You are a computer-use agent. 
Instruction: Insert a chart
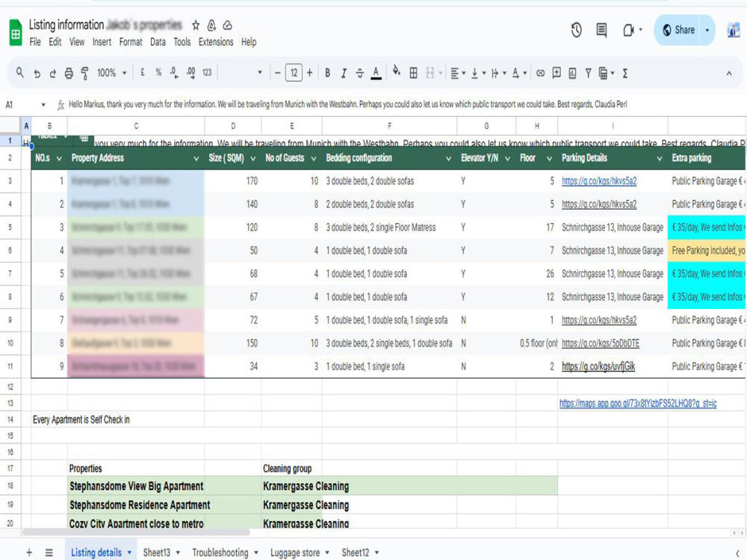[573, 73]
